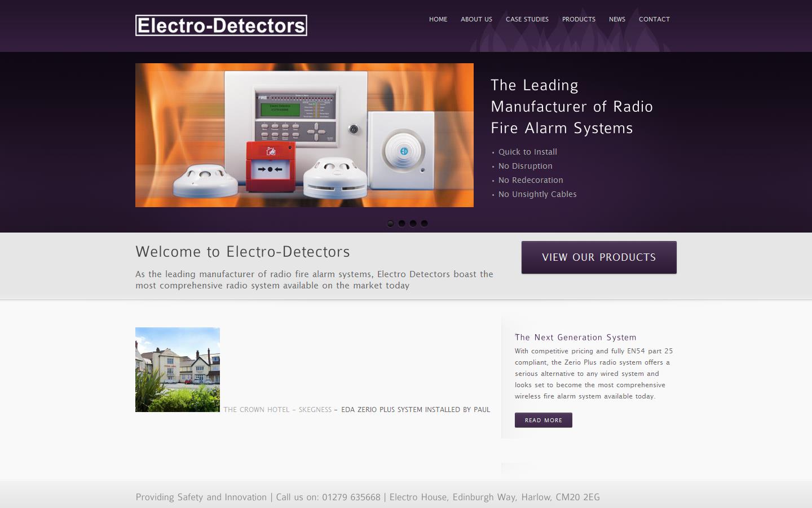Open the CONTACT page
This screenshot has width=812, height=508.
click(654, 19)
